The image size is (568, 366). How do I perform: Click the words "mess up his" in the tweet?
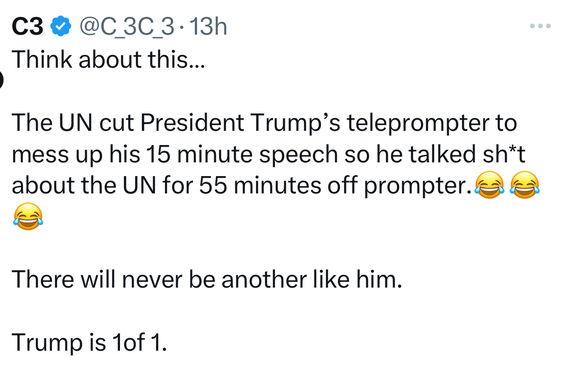coord(76,155)
